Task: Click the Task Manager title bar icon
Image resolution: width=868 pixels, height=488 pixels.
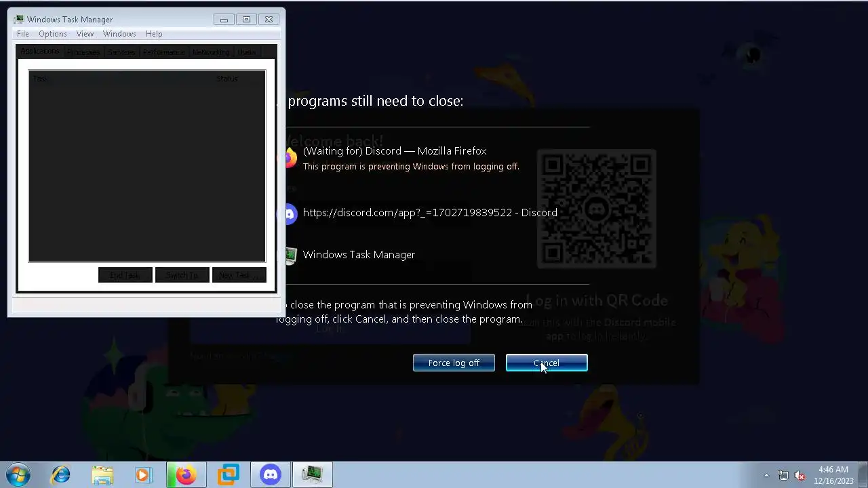Action: (x=19, y=19)
